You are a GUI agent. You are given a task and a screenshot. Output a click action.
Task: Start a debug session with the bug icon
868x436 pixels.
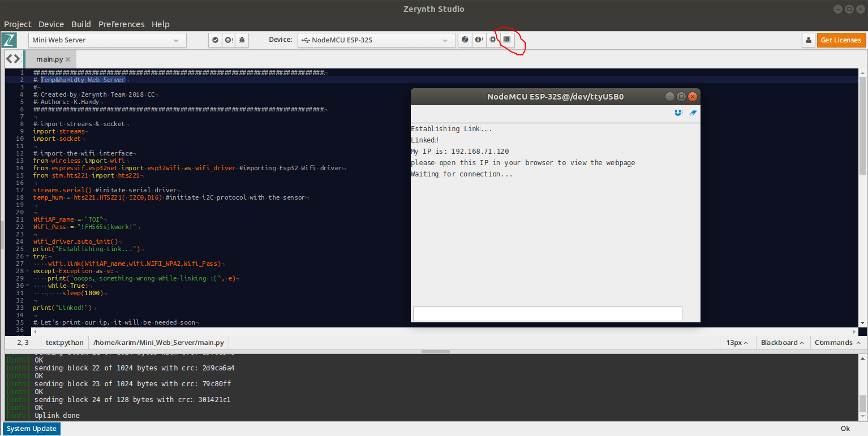pyautogui.click(x=242, y=40)
